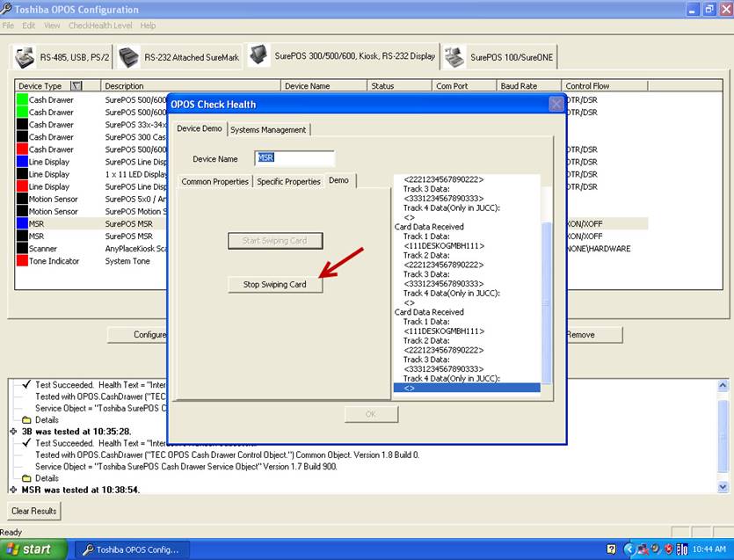Expand the "MSR was tested at 10:38:54" node
The height and width of the screenshot is (560, 734).
click(x=13, y=490)
